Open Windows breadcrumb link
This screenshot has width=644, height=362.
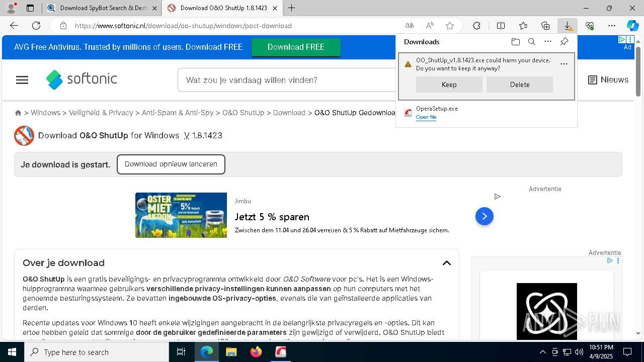[45, 113]
